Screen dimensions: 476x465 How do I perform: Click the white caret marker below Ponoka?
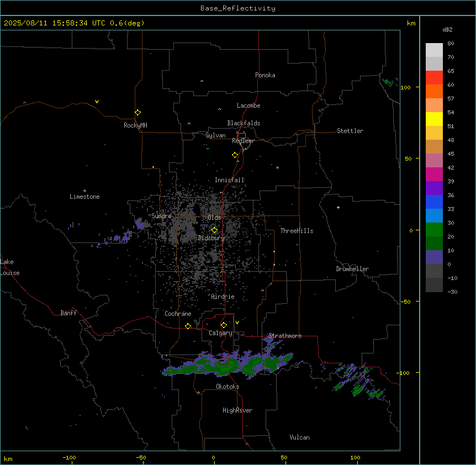click(x=202, y=81)
